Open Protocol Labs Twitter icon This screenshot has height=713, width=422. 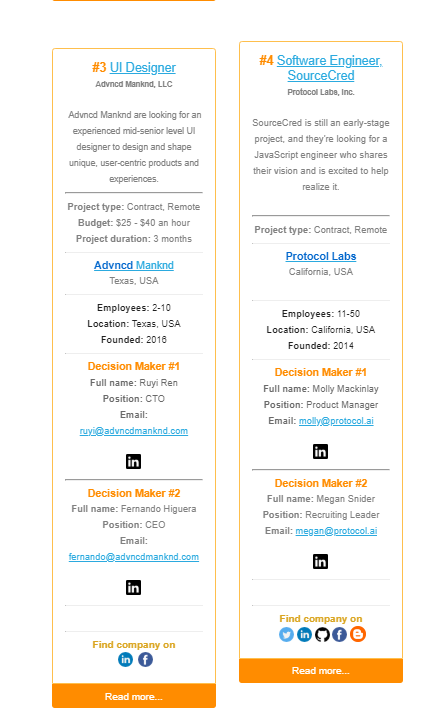pyautogui.click(x=286, y=634)
